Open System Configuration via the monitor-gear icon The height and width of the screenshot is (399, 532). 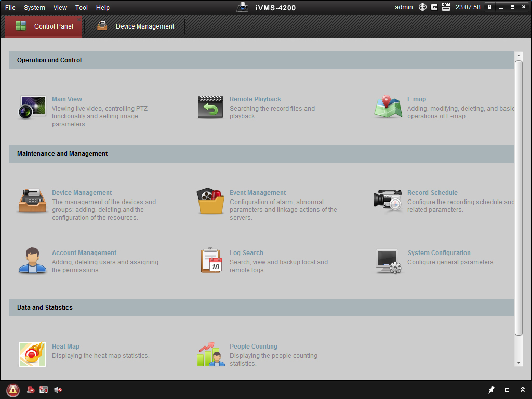(388, 261)
